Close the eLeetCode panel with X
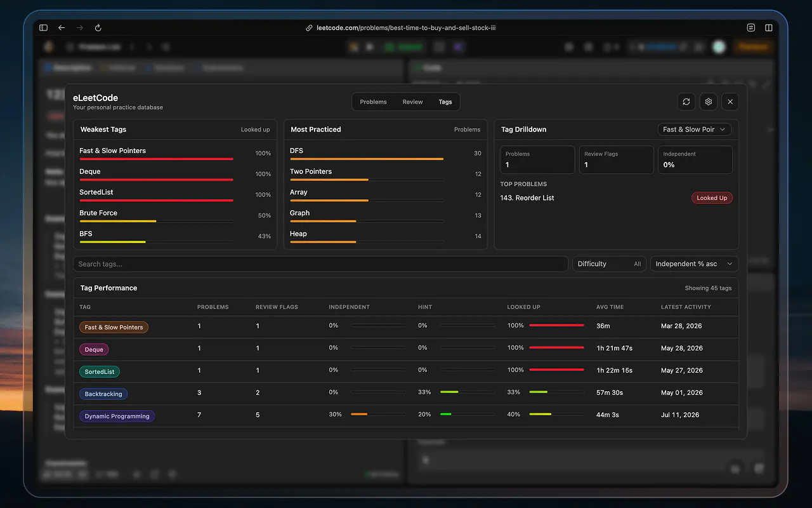This screenshot has width=812, height=508. click(x=730, y=102)
